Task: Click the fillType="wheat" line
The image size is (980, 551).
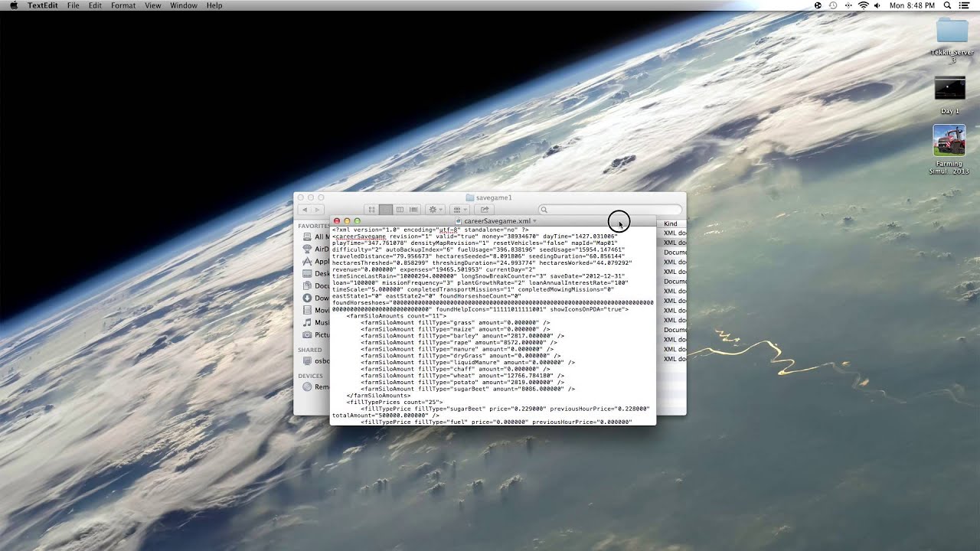Action: [462, 376]
